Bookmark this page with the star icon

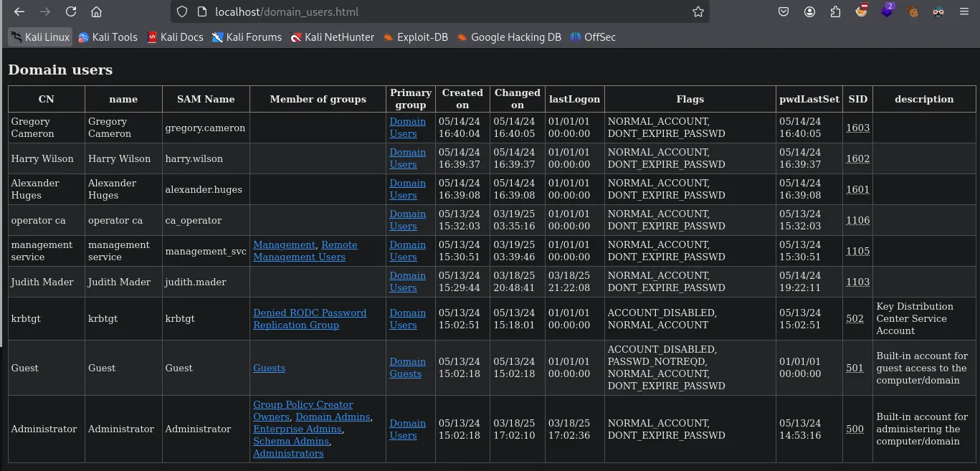click(698, 11)
